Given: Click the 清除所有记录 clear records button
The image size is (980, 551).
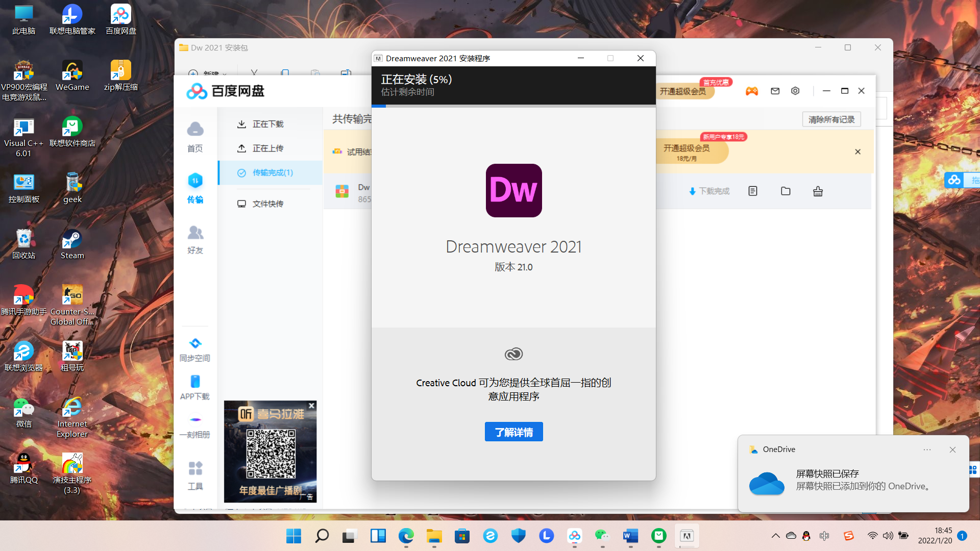Looking at the screenshot, I should pyautogui.click(x=831, y=119).
